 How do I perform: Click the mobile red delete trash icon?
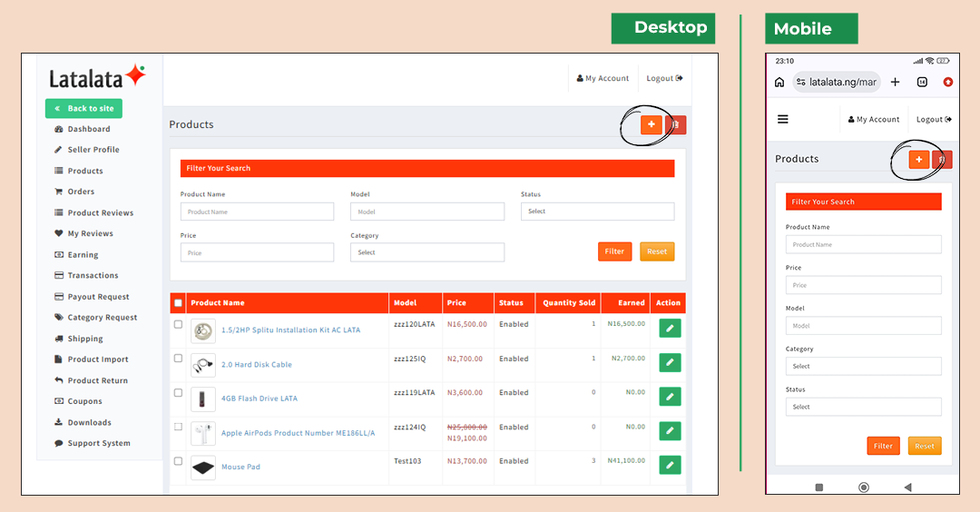coord(942,160)
